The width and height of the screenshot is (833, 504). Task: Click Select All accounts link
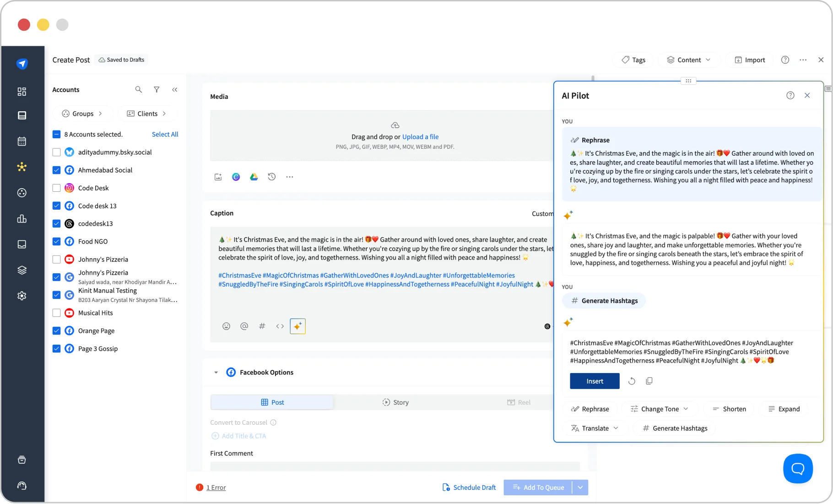165,134
